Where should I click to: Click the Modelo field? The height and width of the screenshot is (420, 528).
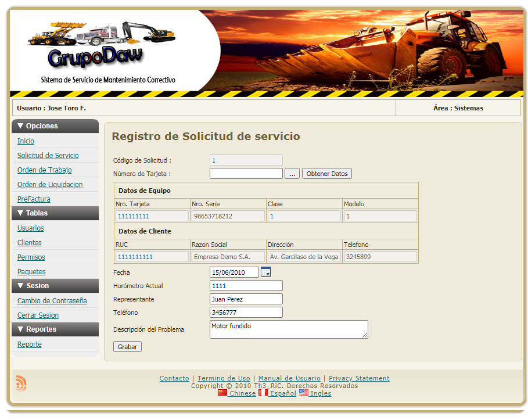click(380, 216)
